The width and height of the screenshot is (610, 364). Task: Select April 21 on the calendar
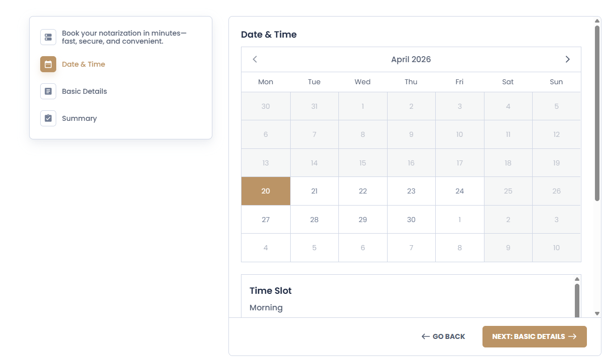coord(314,191)
